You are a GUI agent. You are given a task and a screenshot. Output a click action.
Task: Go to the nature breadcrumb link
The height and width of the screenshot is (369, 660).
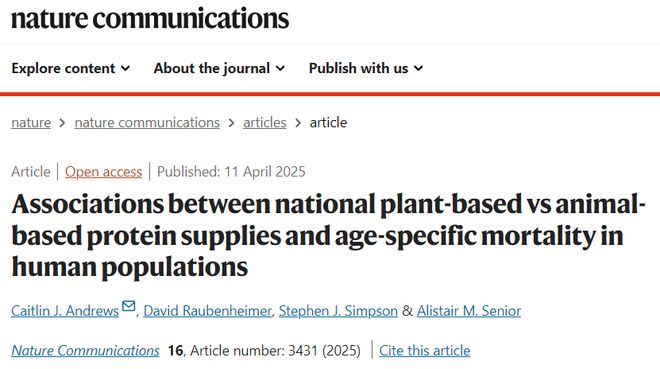(31, 123)
